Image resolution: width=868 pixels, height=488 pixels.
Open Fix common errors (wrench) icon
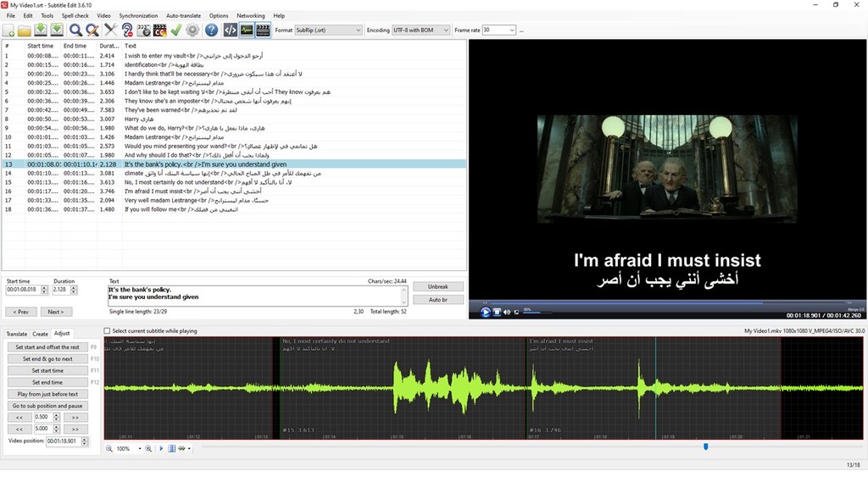point(111,30)
